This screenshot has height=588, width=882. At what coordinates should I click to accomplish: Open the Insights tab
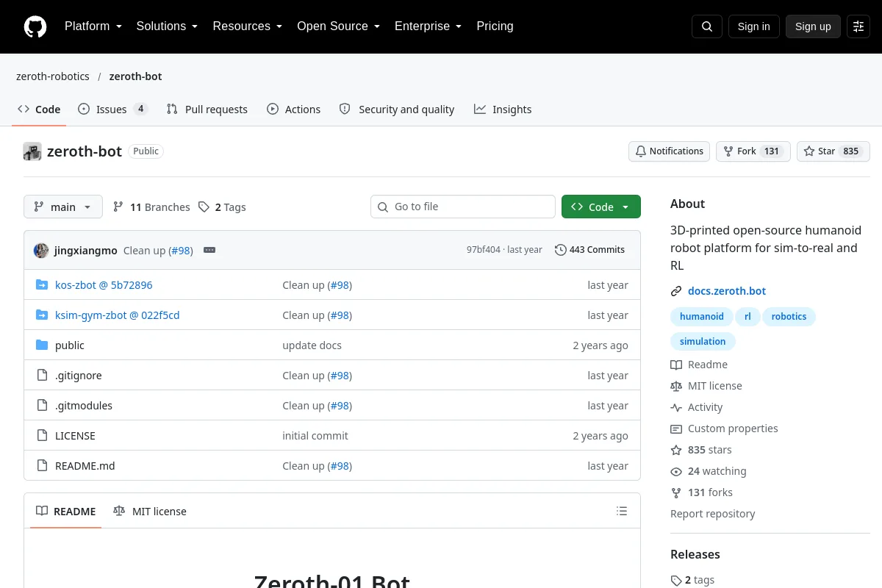point(503,109)
